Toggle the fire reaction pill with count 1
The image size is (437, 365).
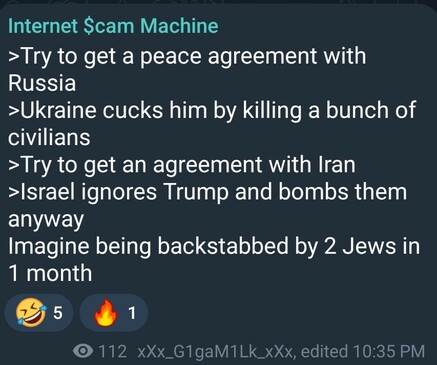coord(113,313)
